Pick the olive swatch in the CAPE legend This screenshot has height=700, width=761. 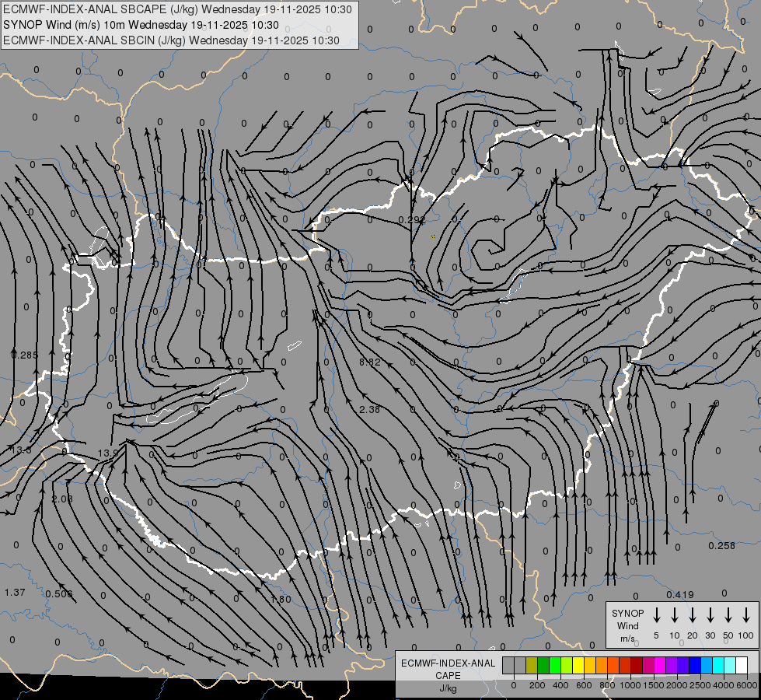click(532, 665)
